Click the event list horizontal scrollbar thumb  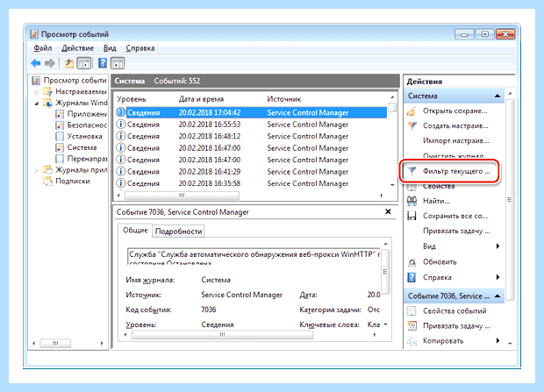(182, 196)
